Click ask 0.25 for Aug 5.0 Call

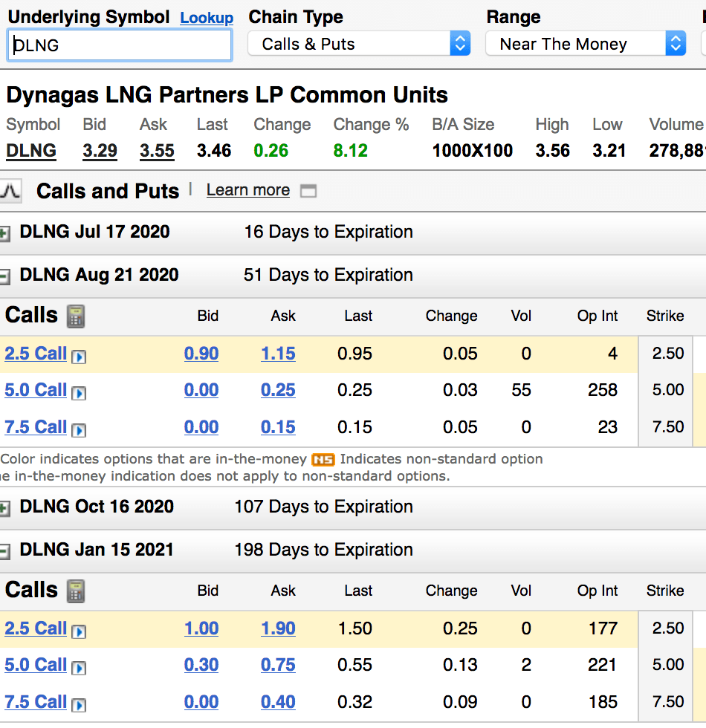278,390
